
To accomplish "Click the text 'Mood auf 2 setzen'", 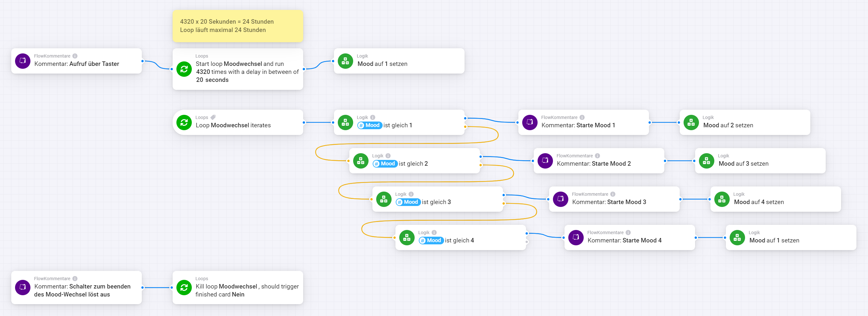I will click(728, 125).
